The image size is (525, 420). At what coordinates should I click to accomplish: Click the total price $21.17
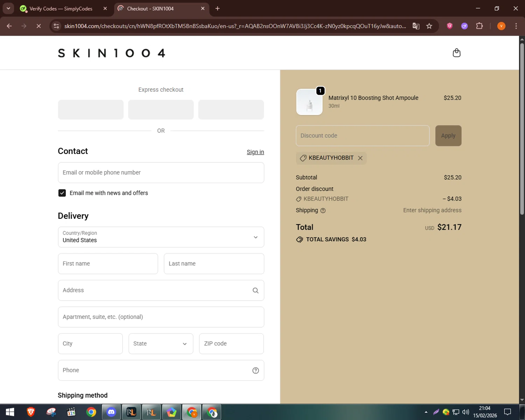pyautogui.click(x=449, y=227)
